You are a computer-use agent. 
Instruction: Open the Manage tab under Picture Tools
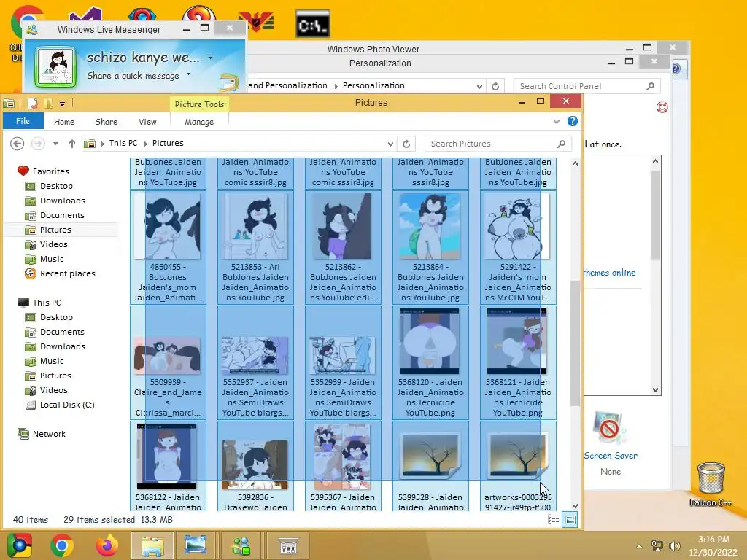point(199,122)
